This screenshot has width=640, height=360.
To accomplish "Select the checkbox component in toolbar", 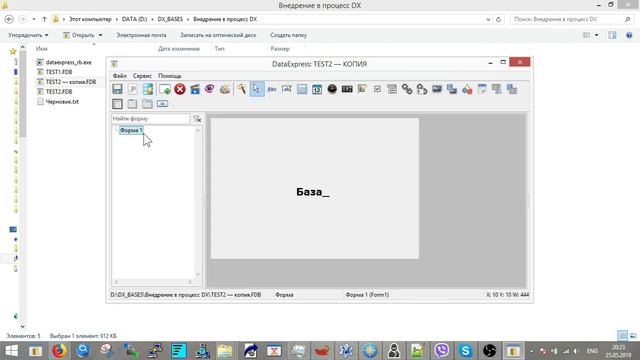I will [x=377, y=89].
